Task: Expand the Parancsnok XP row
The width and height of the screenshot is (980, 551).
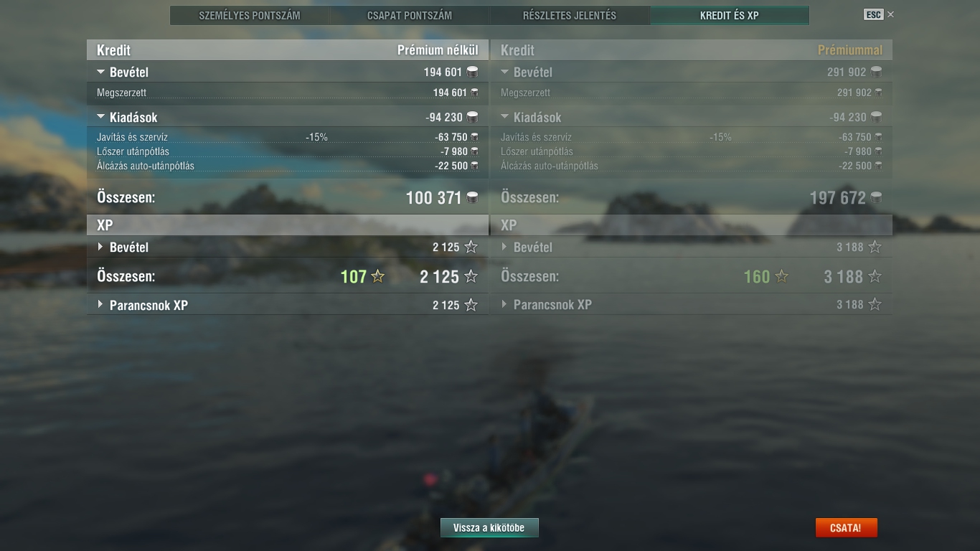Action: point(100,304)
